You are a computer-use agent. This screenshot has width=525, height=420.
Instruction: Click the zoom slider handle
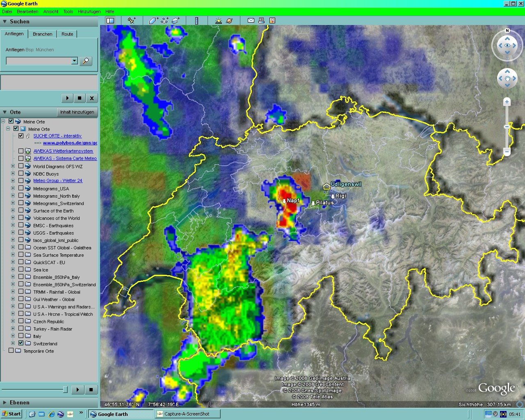coord(507,127)
